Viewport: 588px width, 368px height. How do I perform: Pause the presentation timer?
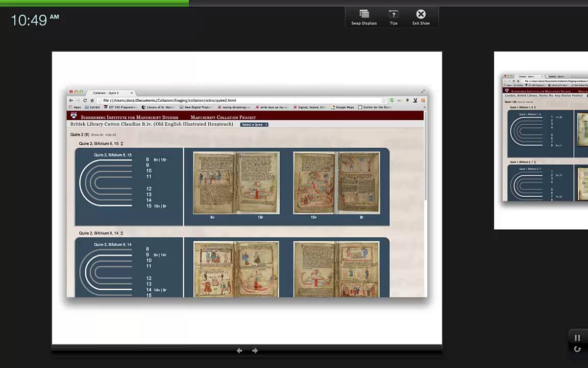point(577,338)
